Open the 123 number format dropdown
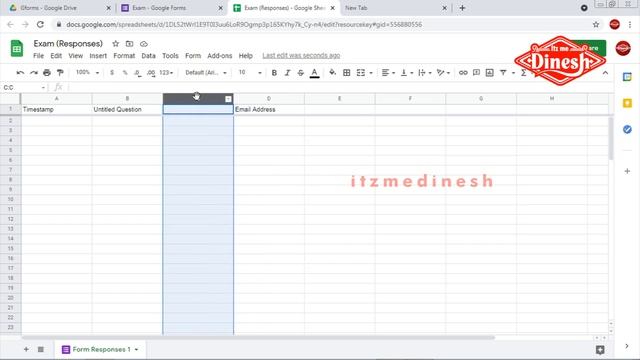The width and height of the screenshot is (640, 360). coord(166,73)
